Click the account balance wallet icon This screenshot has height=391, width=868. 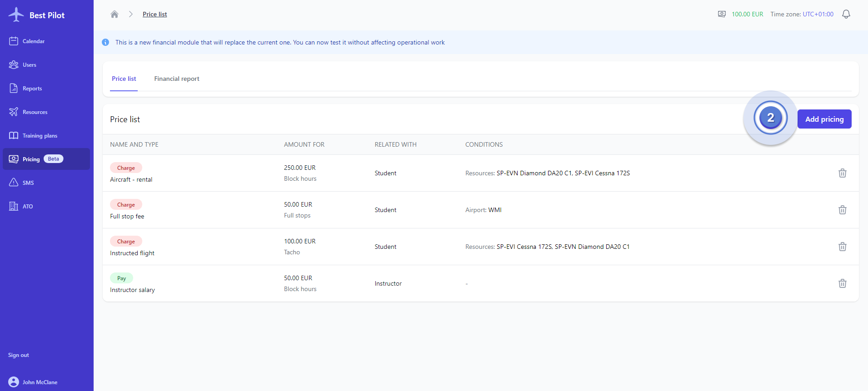pos(722,14)
